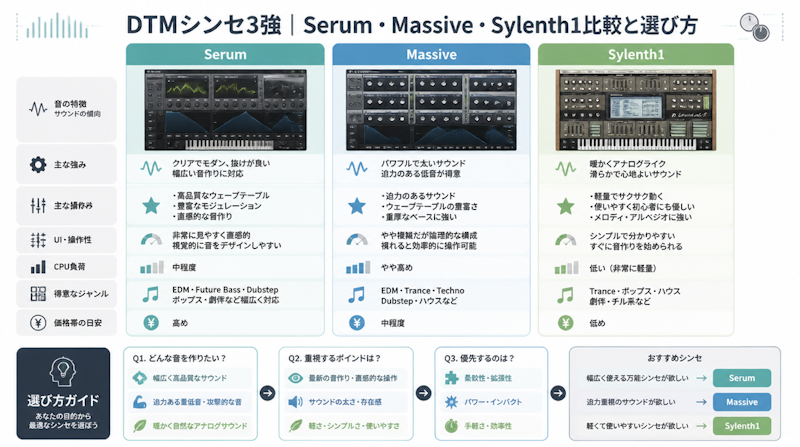Screen dimensions: 800x447
Task: Click the icon beside 迫力ある重低音・攻撃的な音
Action: [139, 402]
